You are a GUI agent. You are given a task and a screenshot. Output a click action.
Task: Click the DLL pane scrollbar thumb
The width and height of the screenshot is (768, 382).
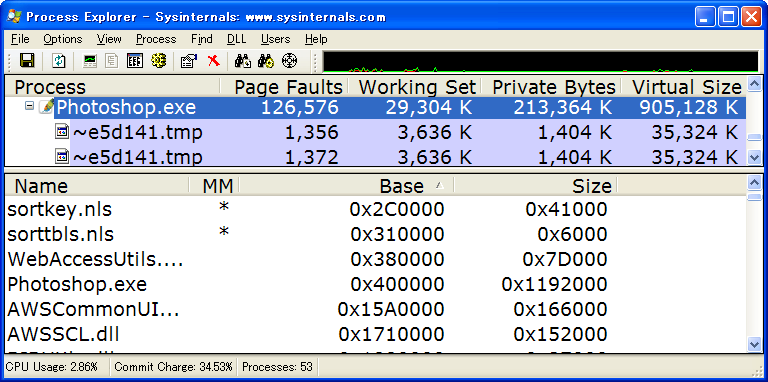[754, 196]
